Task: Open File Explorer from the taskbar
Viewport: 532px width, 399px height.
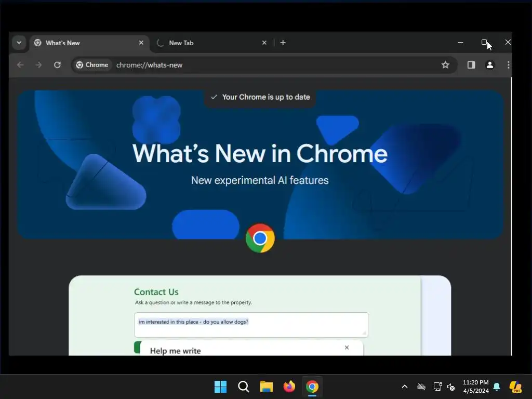Action: (267, 387)
